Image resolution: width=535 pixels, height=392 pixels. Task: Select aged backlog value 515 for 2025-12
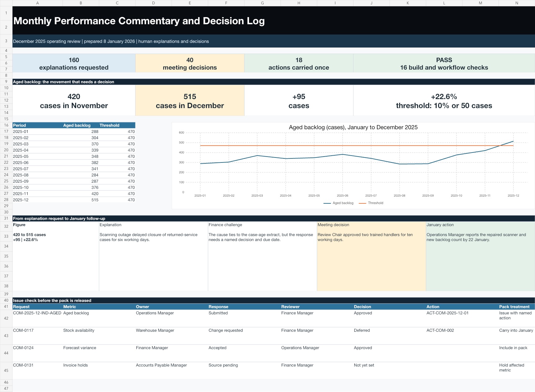coord(81,200)
